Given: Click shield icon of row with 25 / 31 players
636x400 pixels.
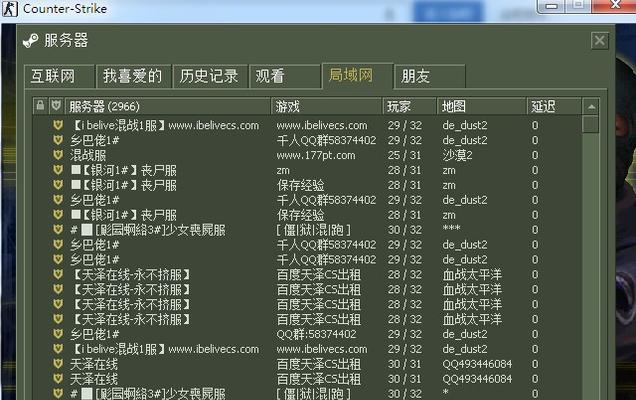Looking at the screenshot, I should (x=58, y=155).
